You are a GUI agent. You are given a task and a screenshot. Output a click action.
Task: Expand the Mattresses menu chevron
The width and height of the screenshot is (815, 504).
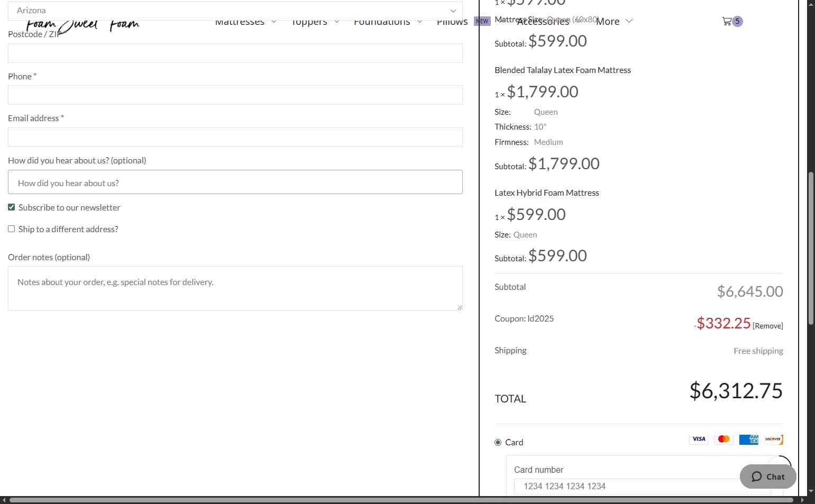point(273,22)
